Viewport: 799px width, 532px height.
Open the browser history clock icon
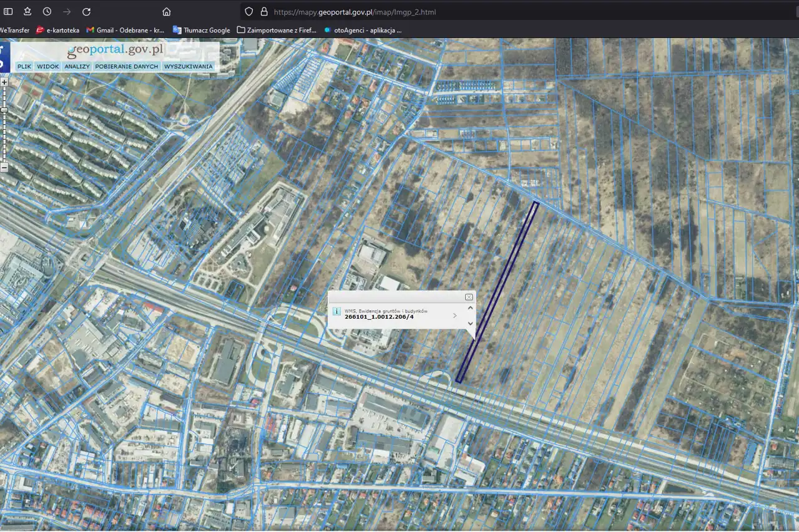coord(47,12)
